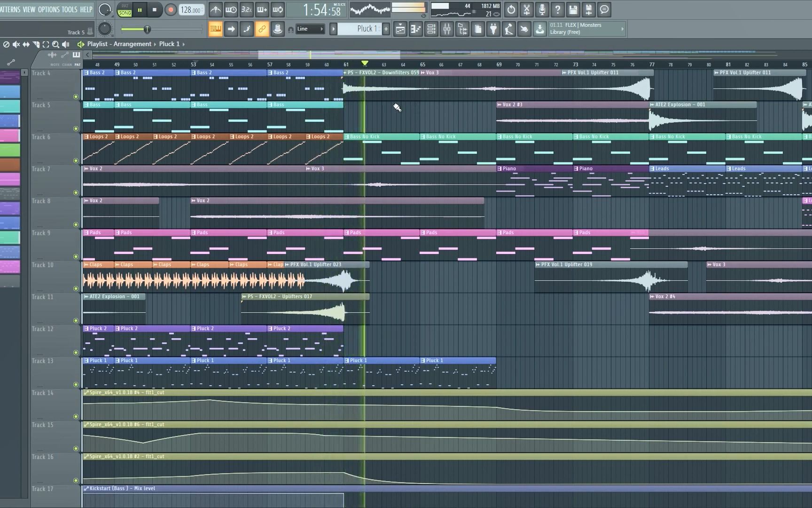
Task: Open the speech bubble info icon
Action: [x=604, y=9]
